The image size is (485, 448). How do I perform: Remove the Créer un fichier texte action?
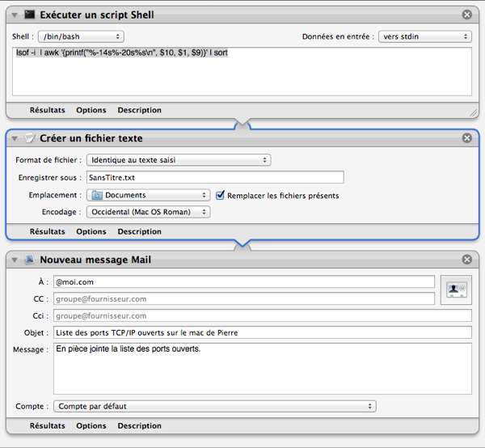coord(467,138)
